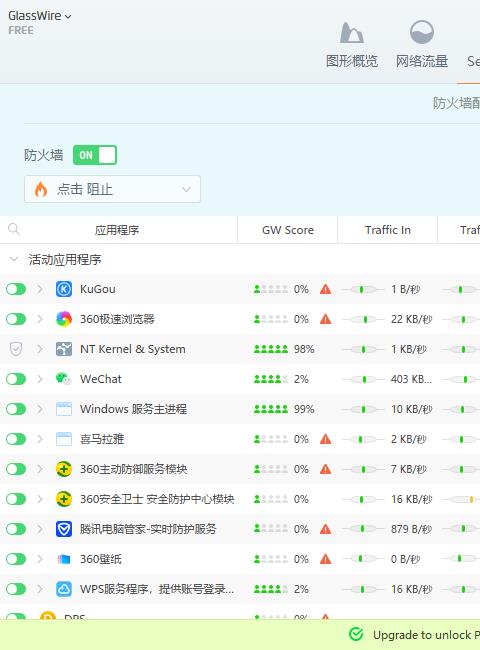The width and height of the screenshot is (480, 650).
Task: Click the WPS服务程序 cloud icon
Action: pyautogui.click(x=64, y=589)
